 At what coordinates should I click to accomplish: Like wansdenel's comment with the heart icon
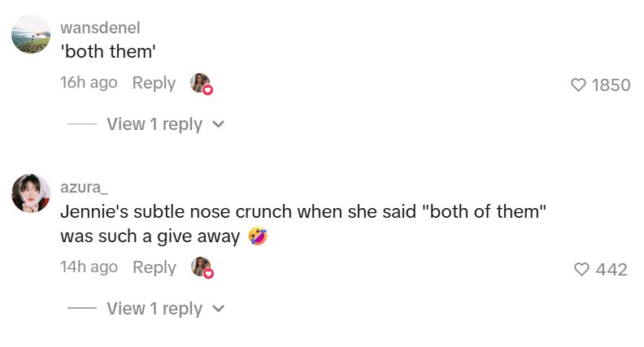pyautogui.click(x=578, y=85)
